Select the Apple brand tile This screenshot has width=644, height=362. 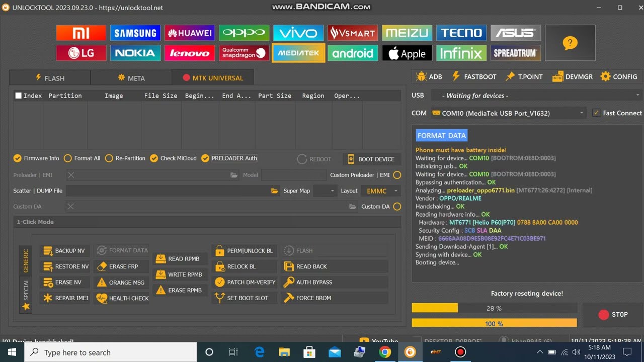click(x=407, y=53)
